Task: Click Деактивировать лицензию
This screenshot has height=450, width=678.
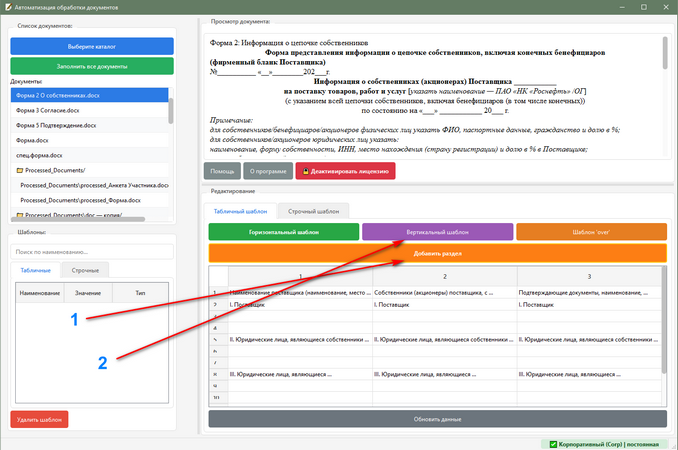Action: 345,171
